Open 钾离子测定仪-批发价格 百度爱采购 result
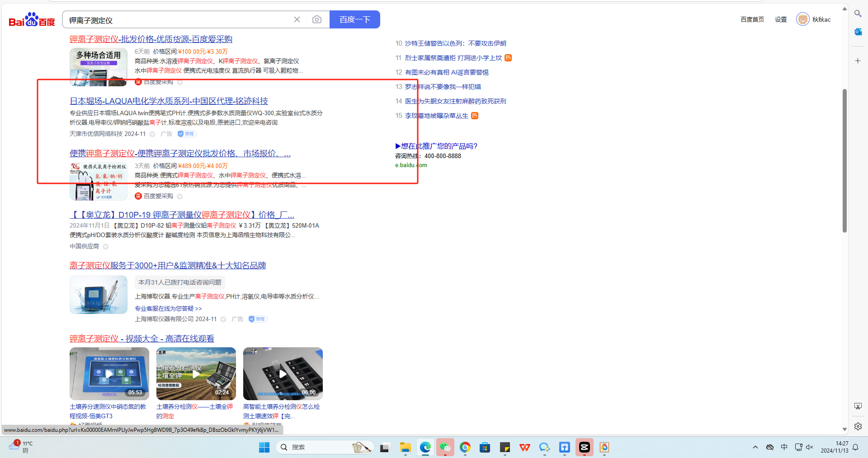Image resolution: width=868 pixels, height=458 pixels. tap(151, 39)
